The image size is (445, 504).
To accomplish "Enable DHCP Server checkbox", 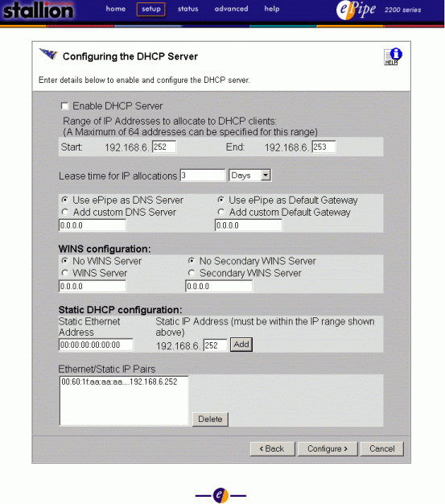I will click(x=64, y=106).
